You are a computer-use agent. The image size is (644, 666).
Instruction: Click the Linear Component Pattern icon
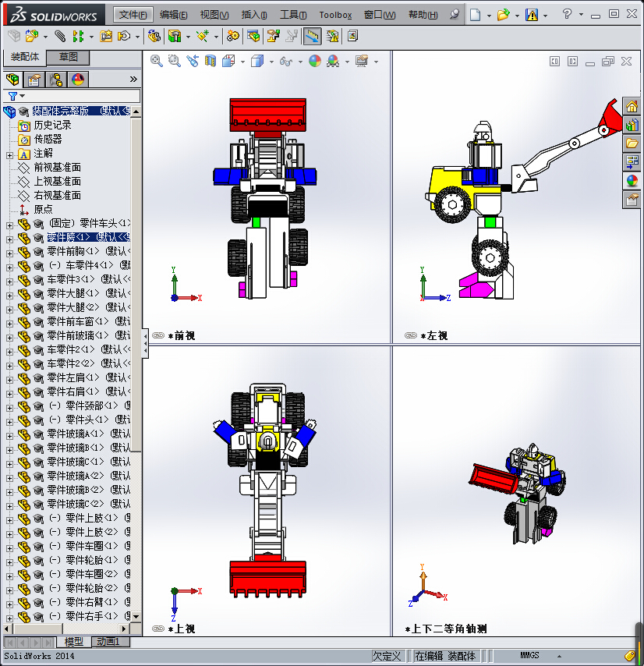click(78, 36)
